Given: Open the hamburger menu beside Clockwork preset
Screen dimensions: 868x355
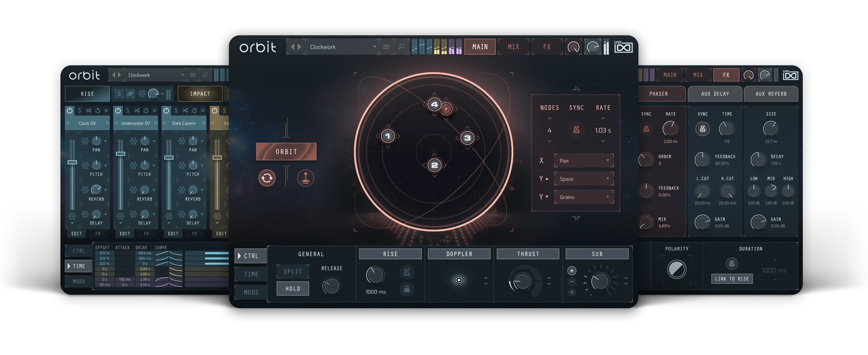Looking at the screenshot, I should (x=386, y=47).
